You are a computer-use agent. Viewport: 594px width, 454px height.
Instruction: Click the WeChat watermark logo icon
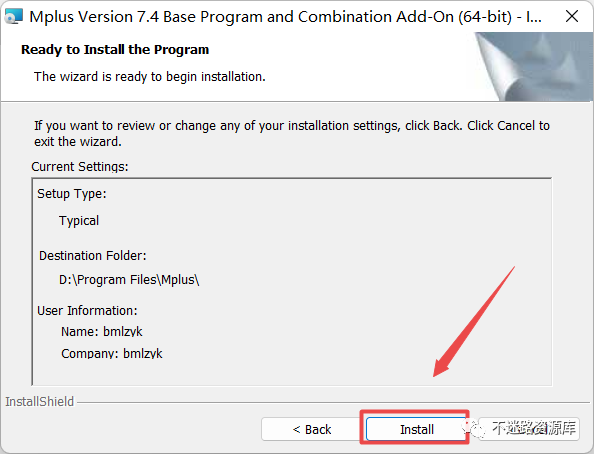(474, 429)
